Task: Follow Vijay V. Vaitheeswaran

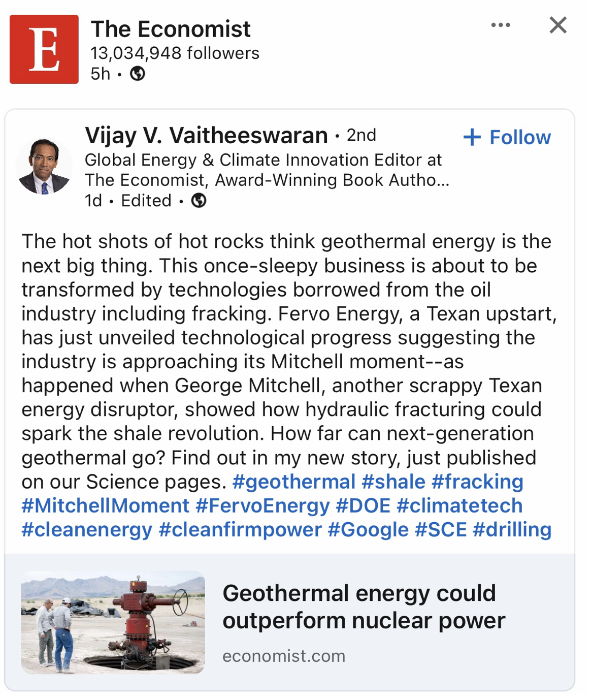Action: pyautogui.click(x=507, y=137)
